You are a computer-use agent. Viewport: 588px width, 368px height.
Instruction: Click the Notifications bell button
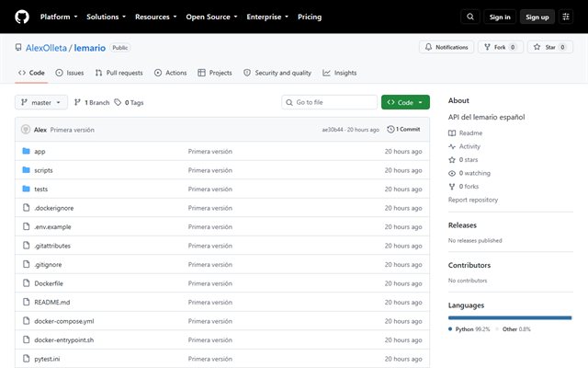pyautogui.click(x=447, y=47)
